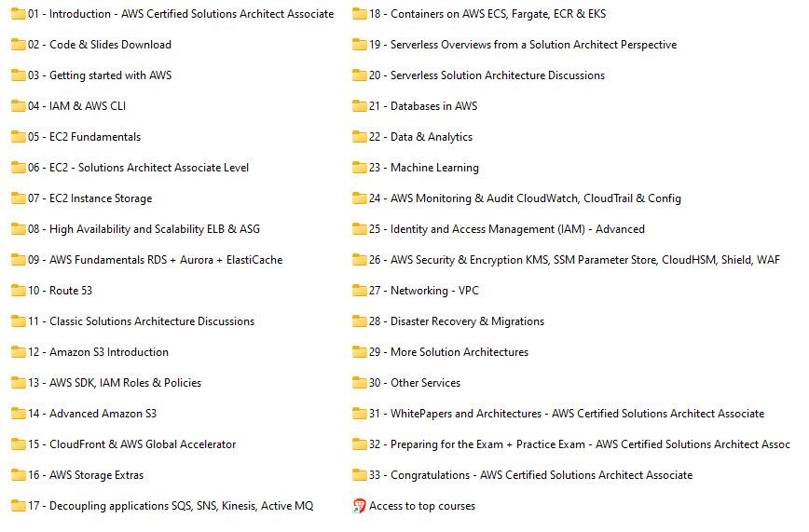
Task: Select '03 - Getting started with AWS' name
Action: coord(100,75)
